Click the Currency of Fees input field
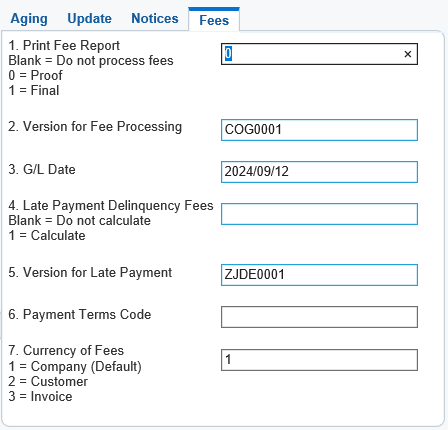Viewport: 448px width, 430px height. pos(319,360)
